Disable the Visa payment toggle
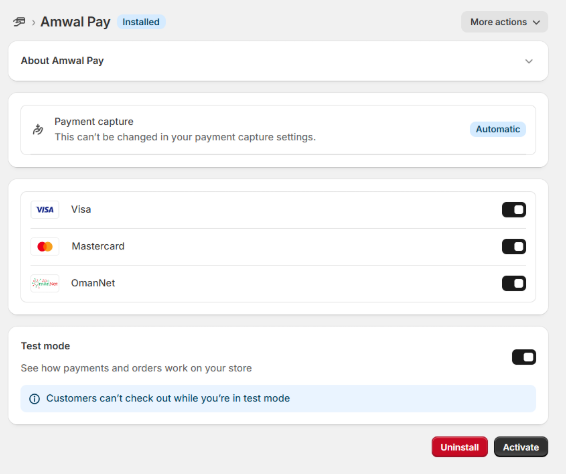The image size is (566, 474). tap(514, 210)
